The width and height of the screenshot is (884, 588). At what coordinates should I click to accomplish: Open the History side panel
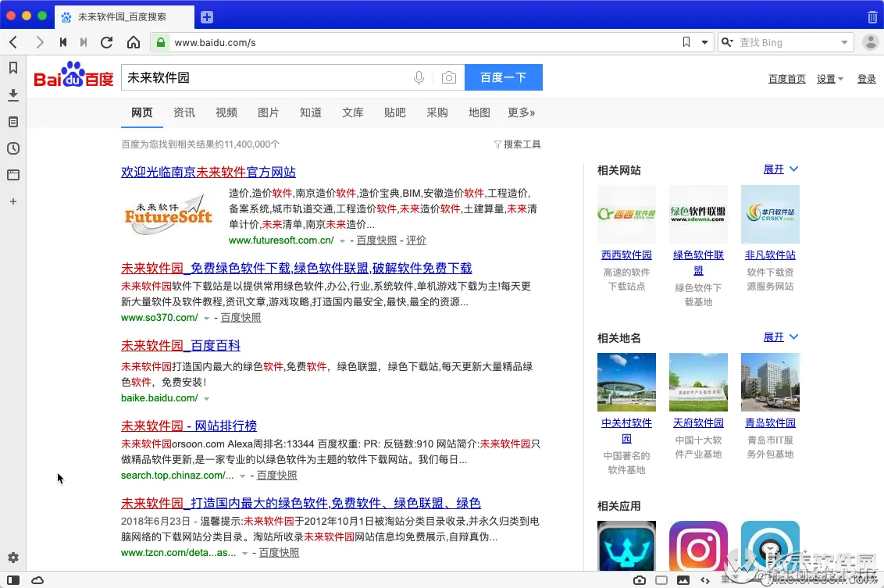[x=13, y=148]
